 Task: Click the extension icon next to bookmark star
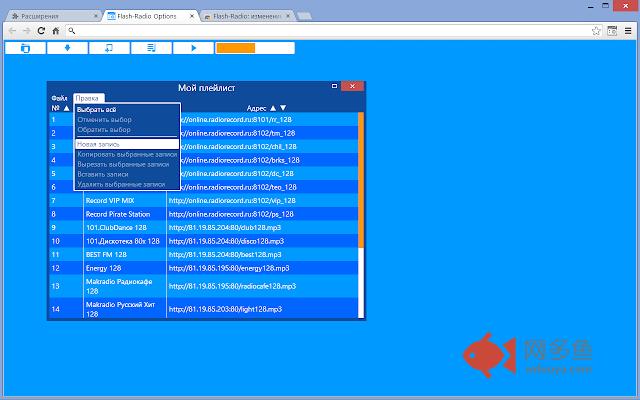coord(612,31)
